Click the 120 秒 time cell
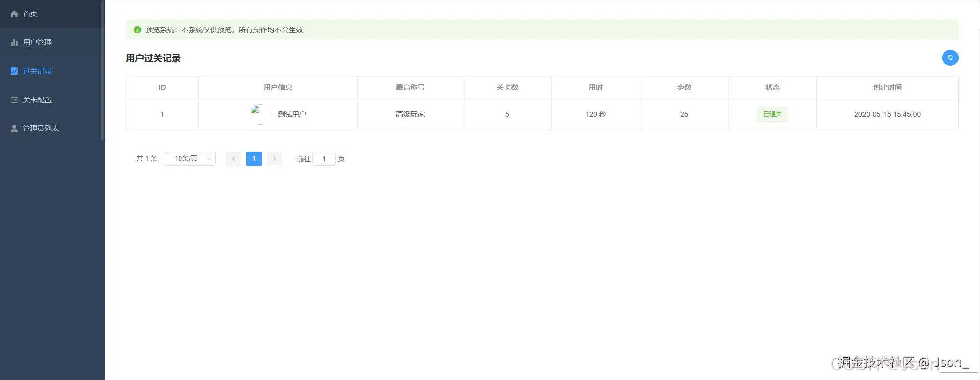Image resolution: width=980 pixels, height=380 pixels. pos(596,114)
